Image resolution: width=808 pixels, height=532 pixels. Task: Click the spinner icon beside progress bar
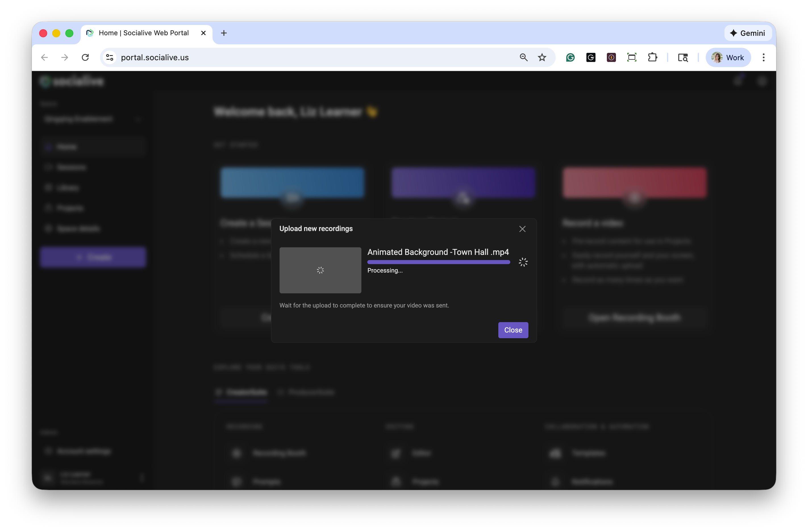523,262
